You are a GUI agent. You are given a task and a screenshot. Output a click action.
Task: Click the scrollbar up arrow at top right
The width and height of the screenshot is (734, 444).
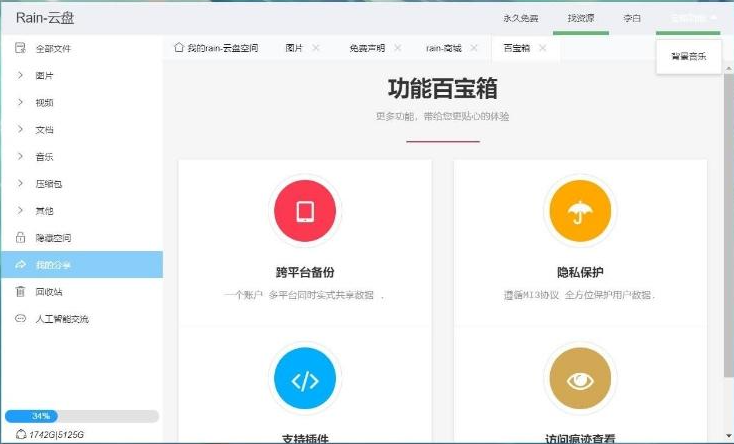coord(729,68)
